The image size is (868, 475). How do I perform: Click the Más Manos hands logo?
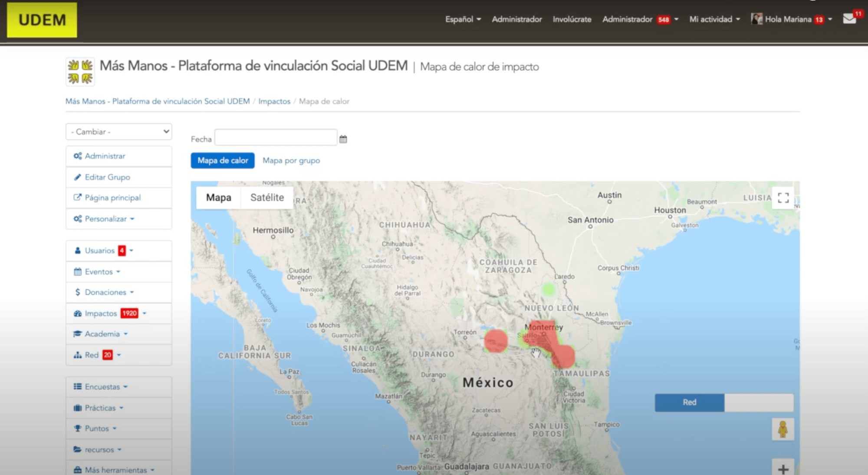click(80, 72)
